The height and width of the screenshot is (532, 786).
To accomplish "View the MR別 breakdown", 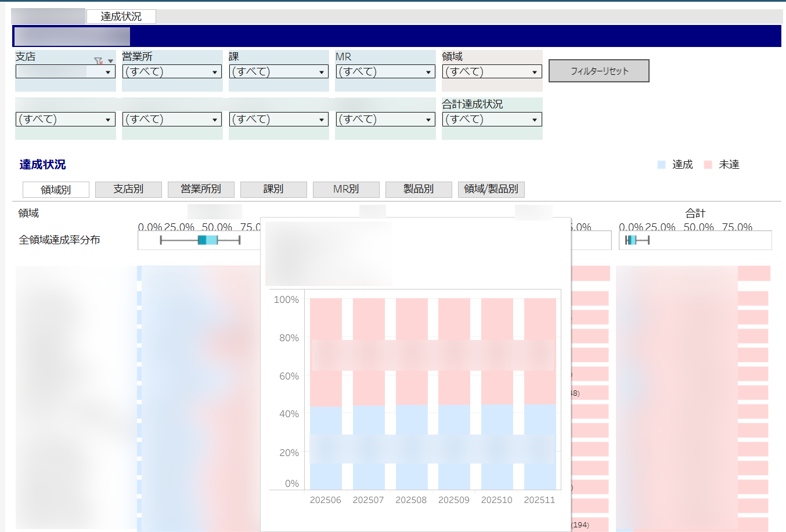I will [x=346, y=189].
